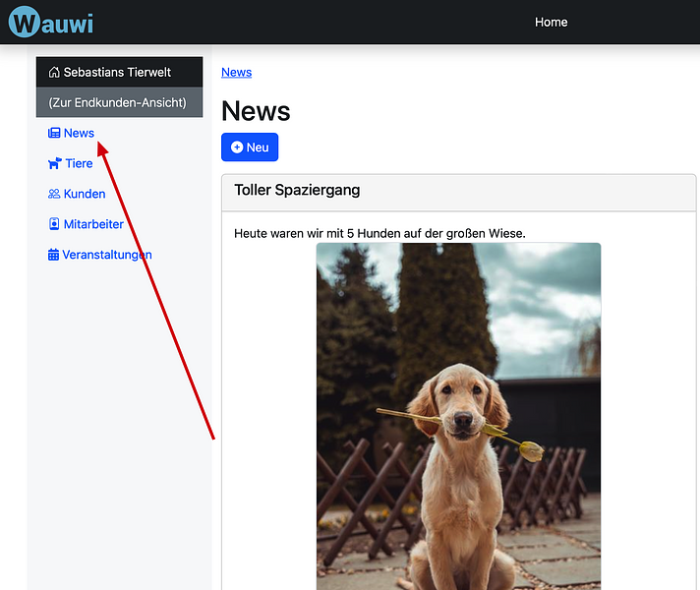Go to the Tiere section
700x590 pixels.
tap(79, 164)
